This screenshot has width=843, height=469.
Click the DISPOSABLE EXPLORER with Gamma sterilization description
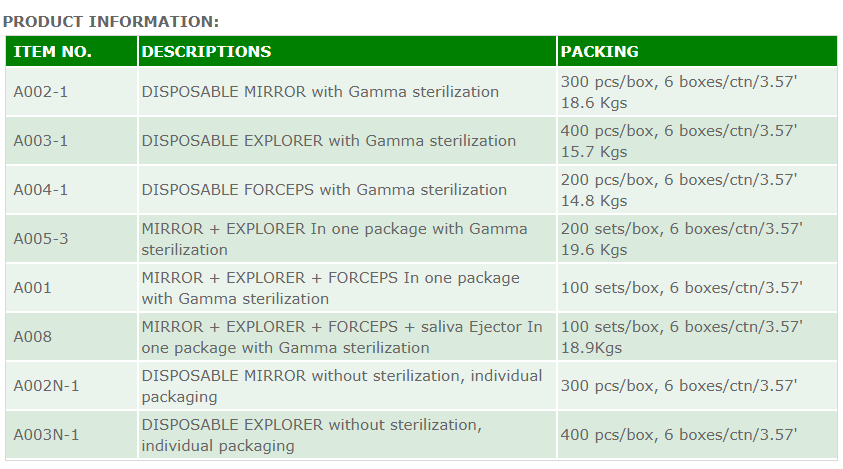click(x=329, y=141)
